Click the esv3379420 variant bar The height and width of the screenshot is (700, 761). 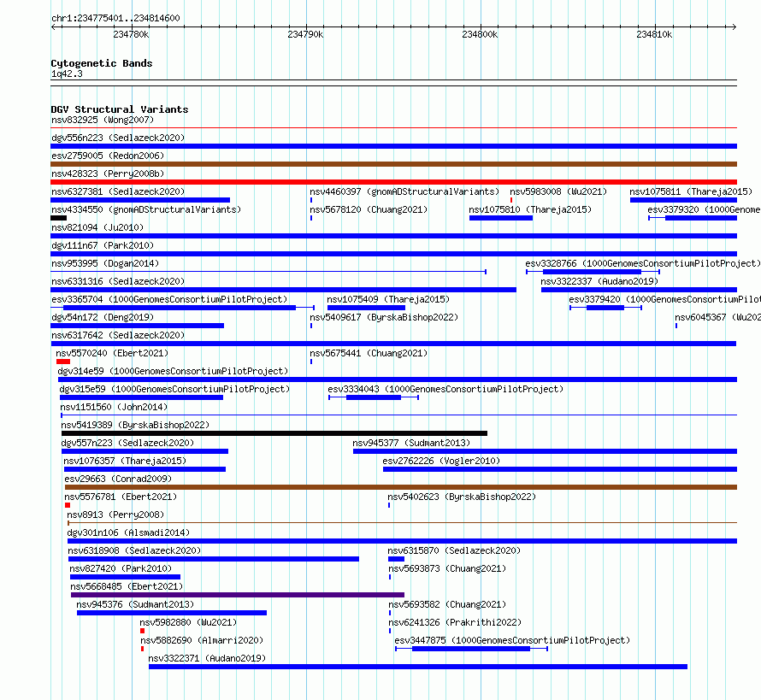pyautogui.click(x=605, y=308)
